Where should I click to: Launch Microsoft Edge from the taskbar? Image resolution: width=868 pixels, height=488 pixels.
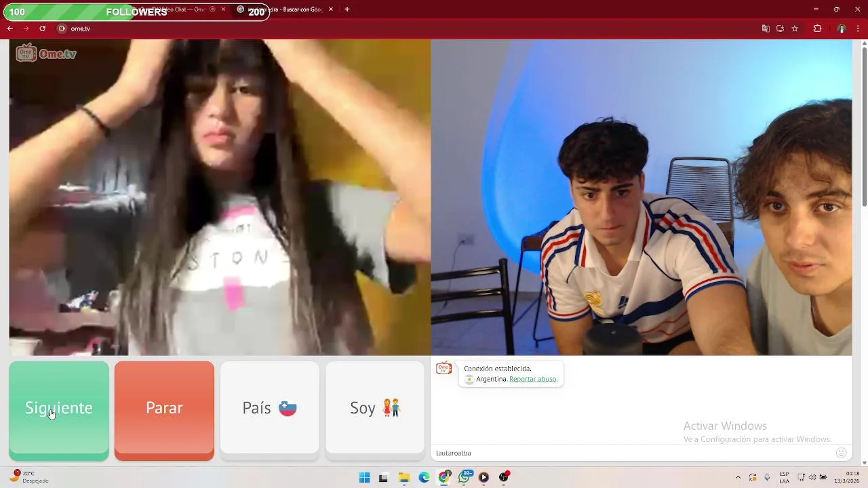(424, 477)
